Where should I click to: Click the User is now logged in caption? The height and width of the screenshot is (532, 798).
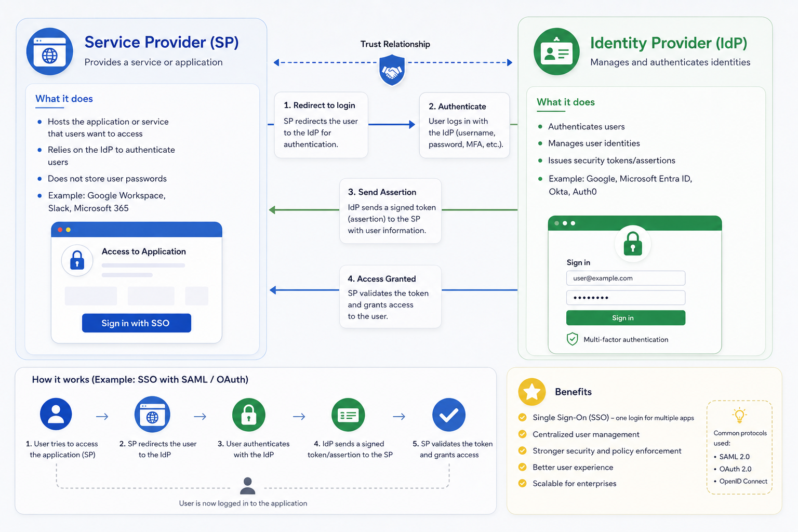[x=243, y=503]
